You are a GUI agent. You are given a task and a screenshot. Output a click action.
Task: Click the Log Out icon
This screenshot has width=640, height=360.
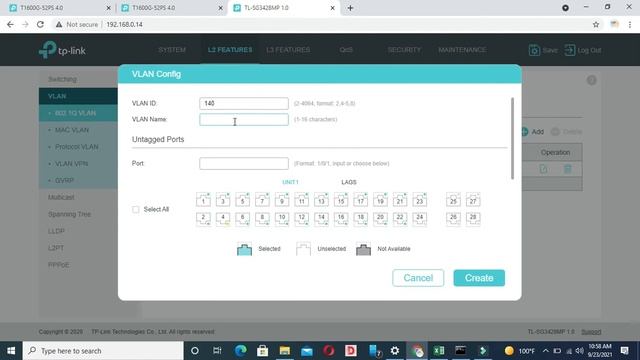[x=570, y=50]
